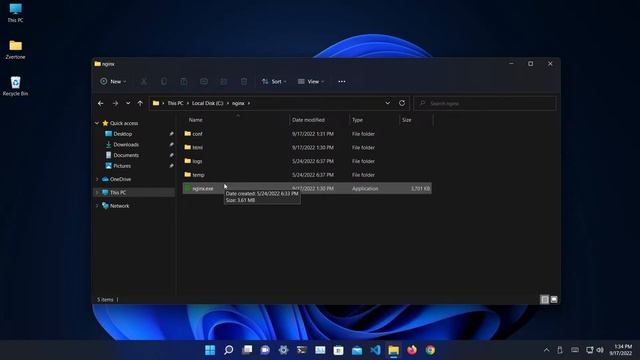
Task: Expand the Network tree node
Action: (x=97, y=206)
